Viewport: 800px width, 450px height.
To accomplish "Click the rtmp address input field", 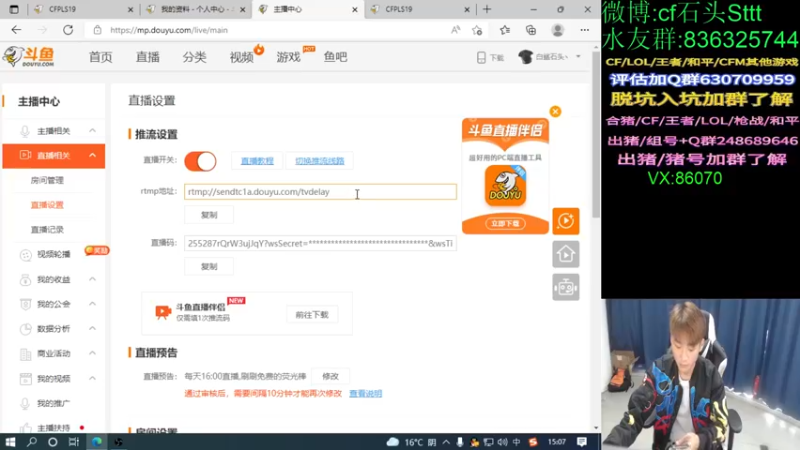I will point(320,192).
